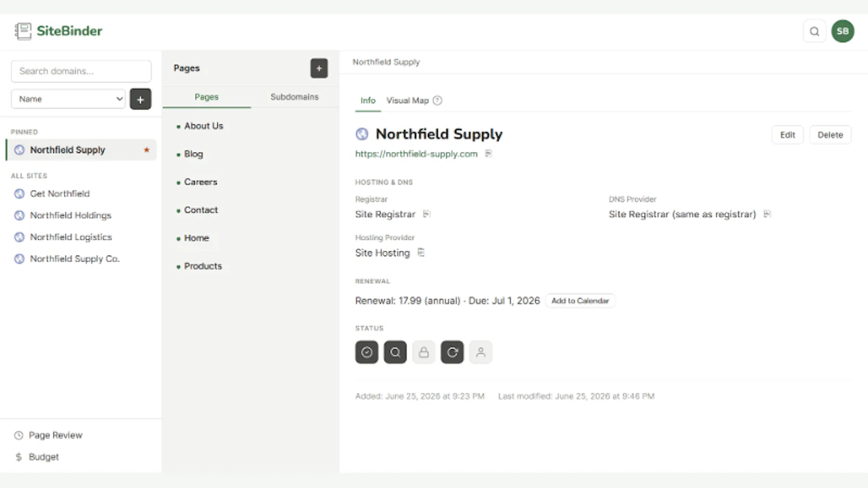Screen dimensions: 868x488
Task: Copy the Registrar value with its copy icon
Action: pos(426,214)
